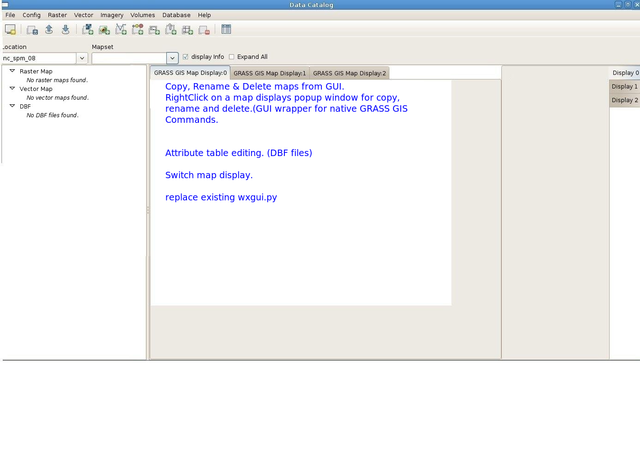Open the Database menu
640x452 pixels.
[x=176, y=15]
